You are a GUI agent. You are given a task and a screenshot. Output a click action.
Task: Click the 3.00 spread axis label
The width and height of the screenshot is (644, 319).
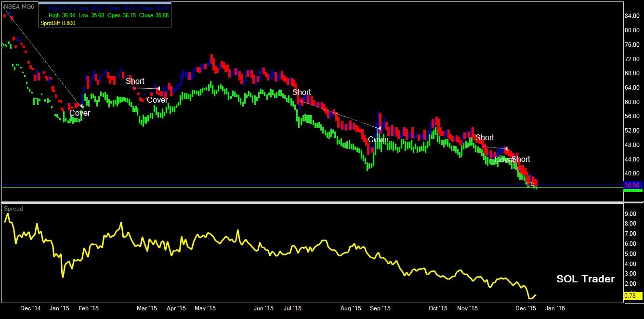[630, 274]
